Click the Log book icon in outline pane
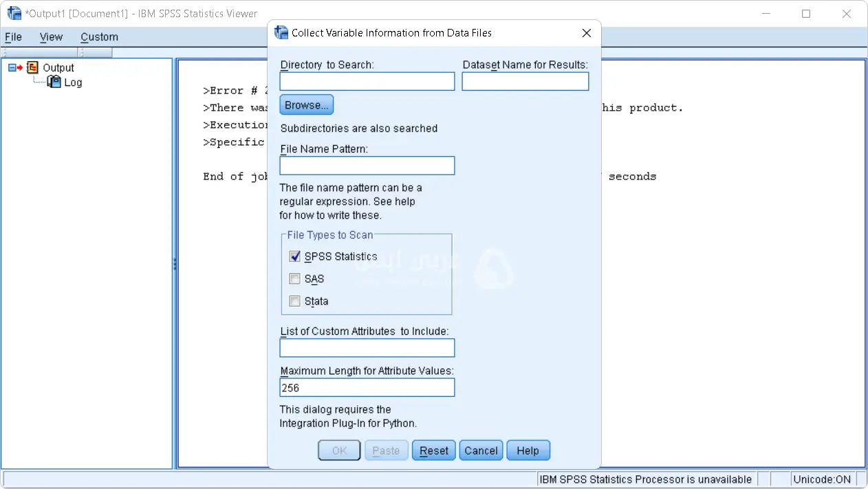This screenshot has width=868, height=489. click(54, 82)
